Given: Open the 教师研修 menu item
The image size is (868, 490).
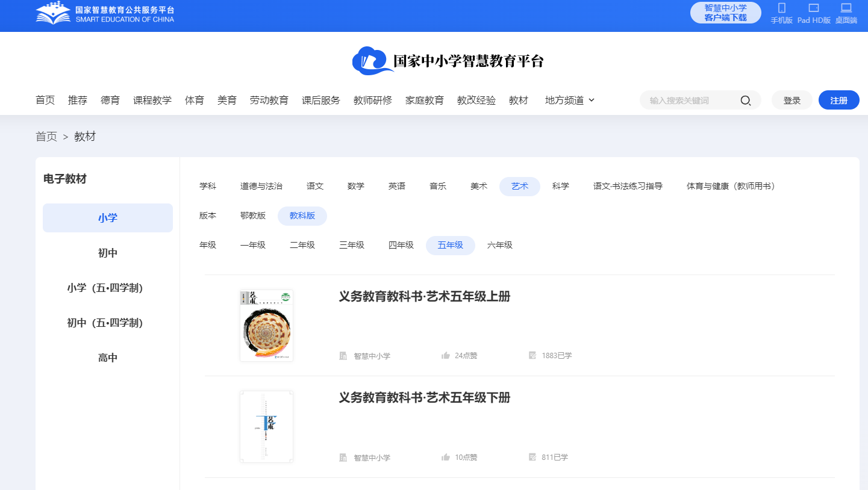Looking at the screenshot, I should 372,100.
